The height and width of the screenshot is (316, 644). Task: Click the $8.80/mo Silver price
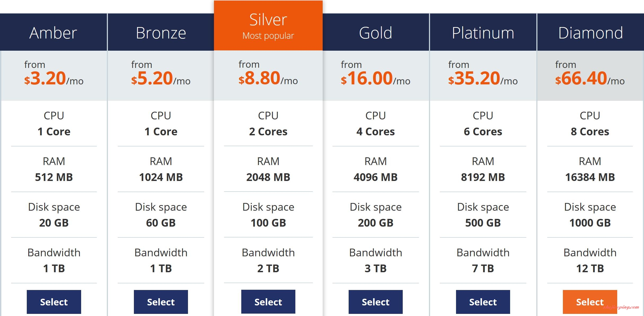click(x=268, y=78)
